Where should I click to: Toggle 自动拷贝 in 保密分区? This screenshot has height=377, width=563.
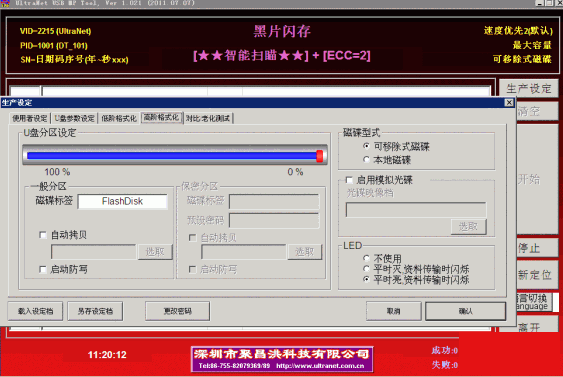click(192, 238)
